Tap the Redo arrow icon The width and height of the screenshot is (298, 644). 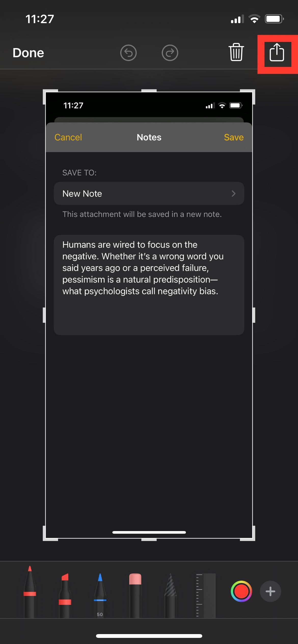[170, 53]
